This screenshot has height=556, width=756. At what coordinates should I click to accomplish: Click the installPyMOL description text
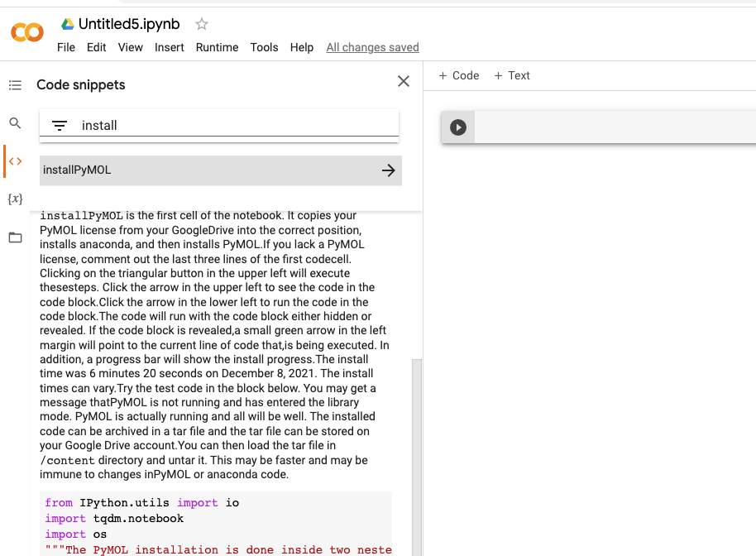coord(214,345)
